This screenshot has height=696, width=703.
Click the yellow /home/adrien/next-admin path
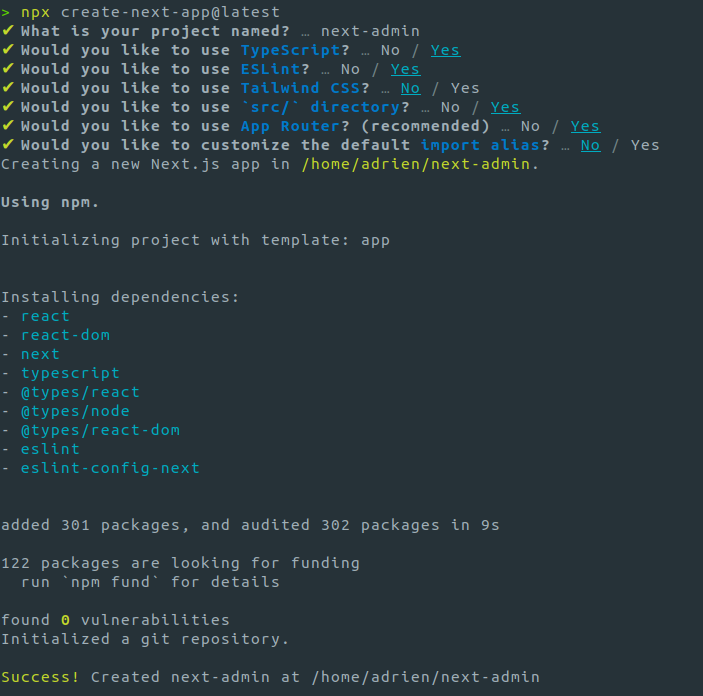(x=419, y=164)
